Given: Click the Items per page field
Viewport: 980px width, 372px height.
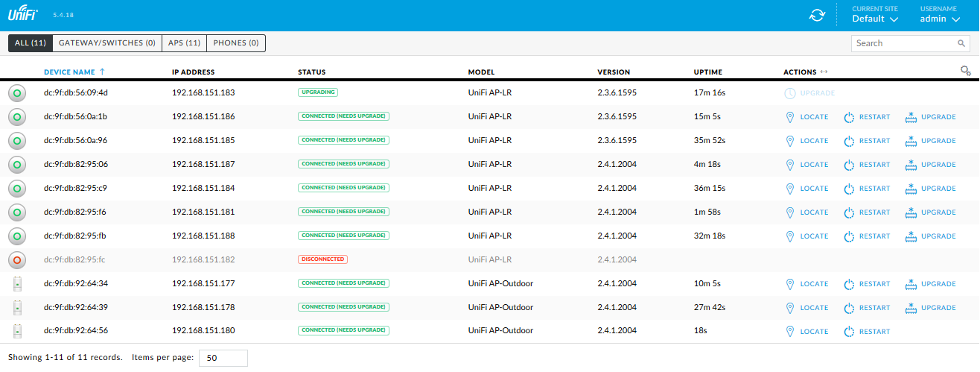Looking at the screenshot, I should click(x=223, y=358).
